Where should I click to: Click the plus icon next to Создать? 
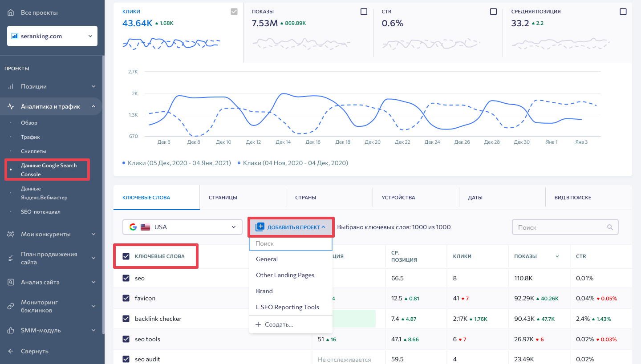(258, 324)
